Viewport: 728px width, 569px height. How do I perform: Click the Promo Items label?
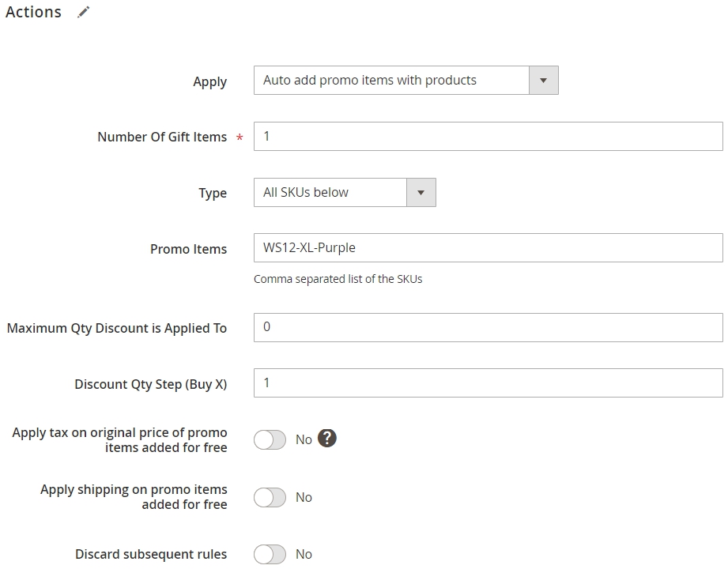pos(188,249)
